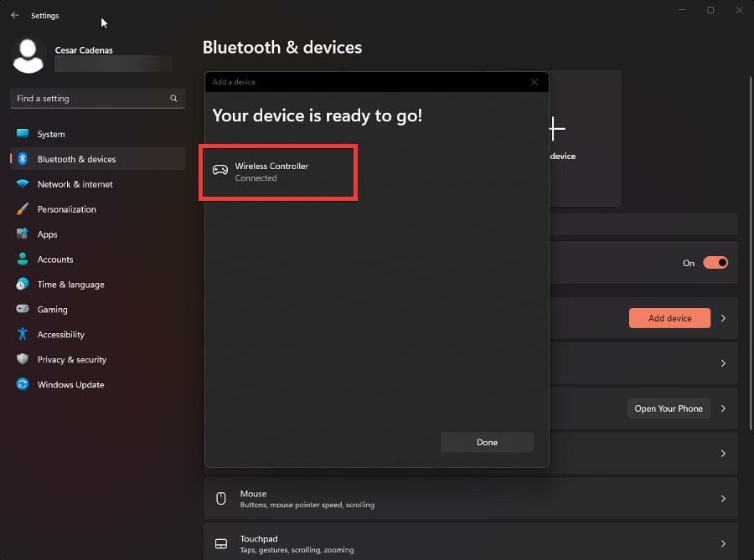Select the Accessibility sidebar icon
The height and width of the screenshot is (560, 754).
pos(21,334)
